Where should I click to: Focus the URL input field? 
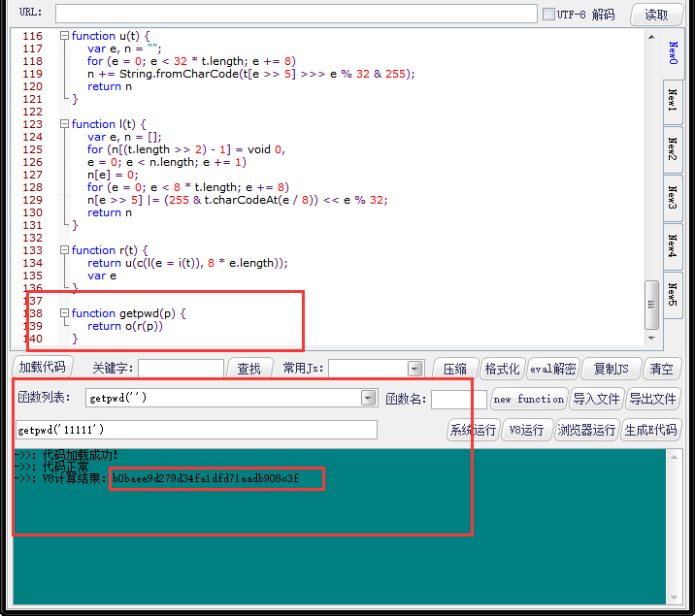point(296,14)
